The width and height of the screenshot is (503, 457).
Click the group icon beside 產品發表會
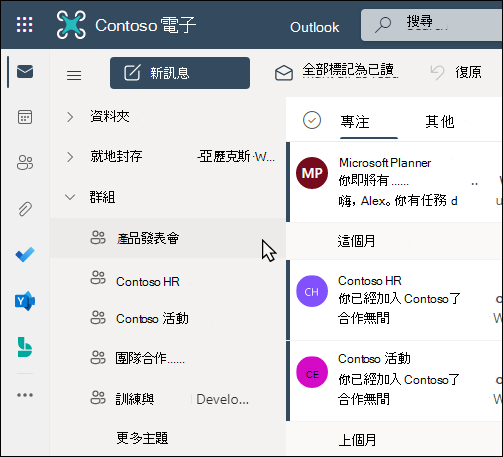coord(98,238)
